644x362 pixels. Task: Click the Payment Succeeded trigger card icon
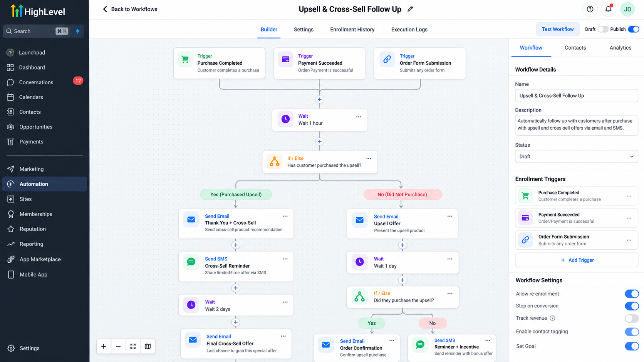tap(286, 60)
